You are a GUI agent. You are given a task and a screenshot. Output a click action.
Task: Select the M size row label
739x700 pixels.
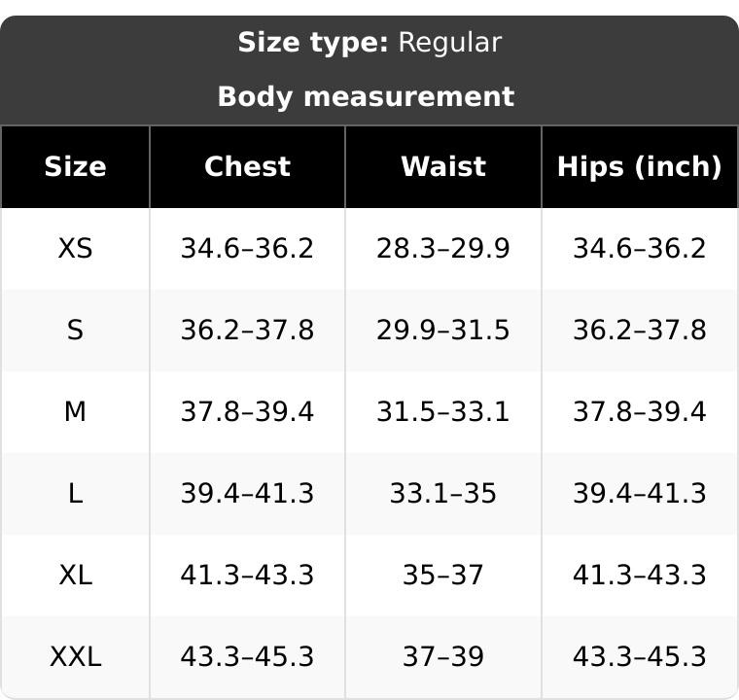pos(76,411)
